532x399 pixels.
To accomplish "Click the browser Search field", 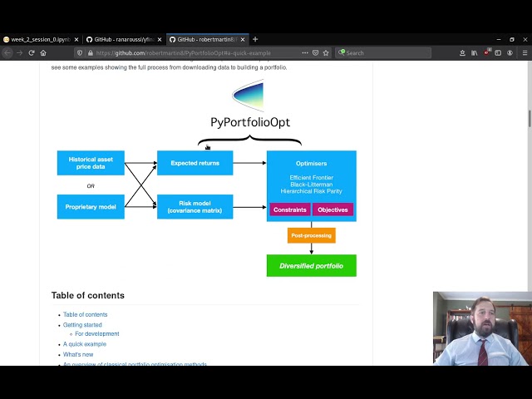I will point(383,53).
